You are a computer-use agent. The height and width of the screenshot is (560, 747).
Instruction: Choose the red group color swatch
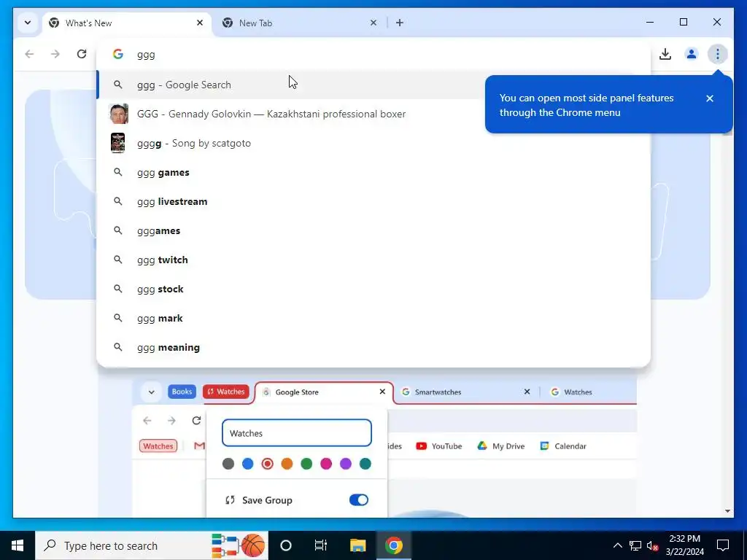(x=267, y=463)
